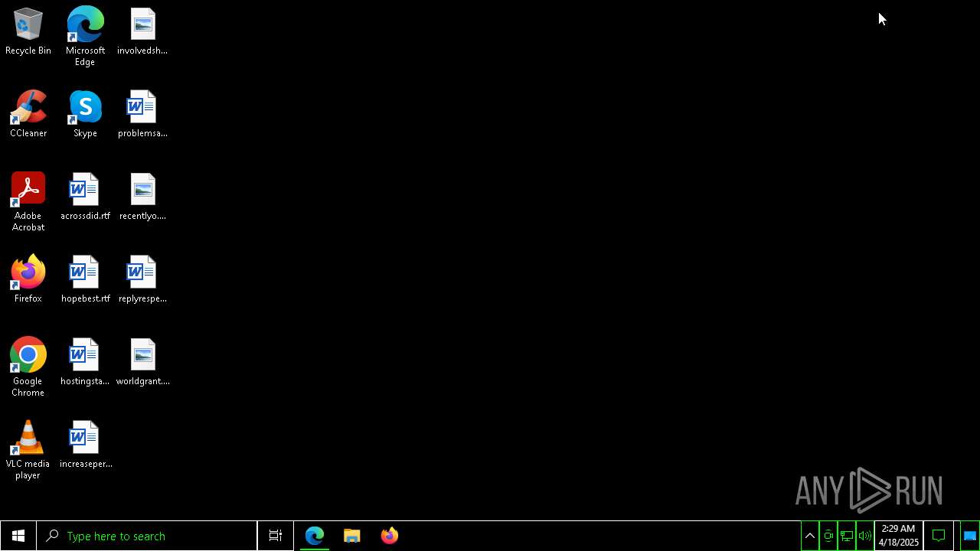Viewport: 980px width, 551px height.
Task: Open the volume speaker tray icon
Action: click(865, 536)
